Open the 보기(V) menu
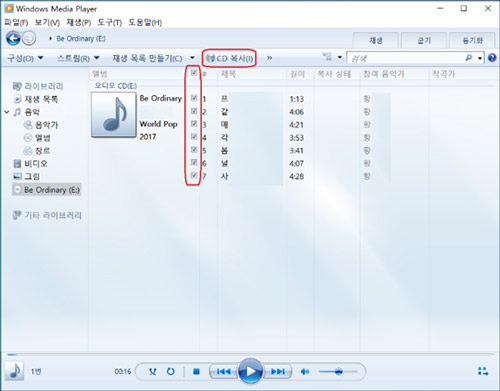Viewport: 500px width, 391px height. tap(47, 23)
